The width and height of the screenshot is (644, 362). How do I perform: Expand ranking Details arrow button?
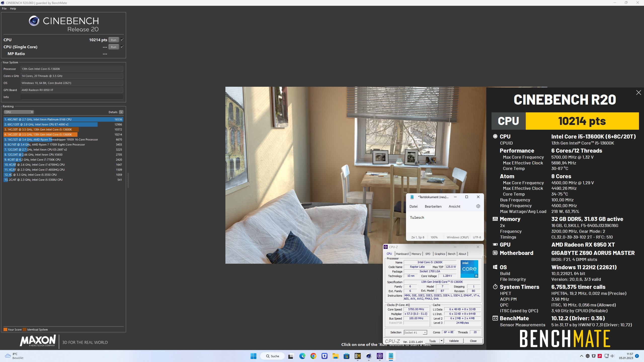[121, 112]
